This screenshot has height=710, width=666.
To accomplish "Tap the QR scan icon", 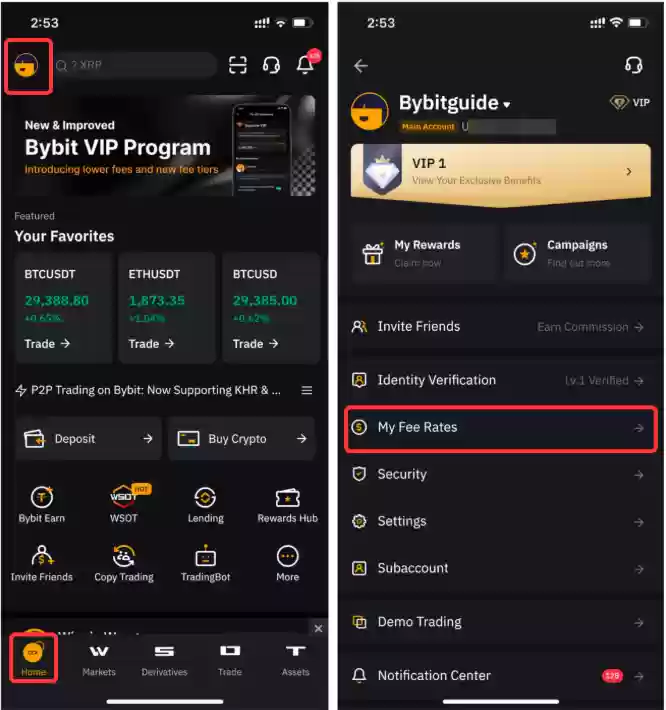I will click(238, 65).
